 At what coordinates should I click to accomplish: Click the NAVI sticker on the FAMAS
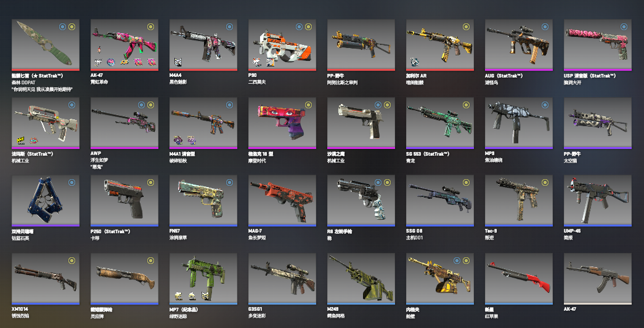click(20, 140)
